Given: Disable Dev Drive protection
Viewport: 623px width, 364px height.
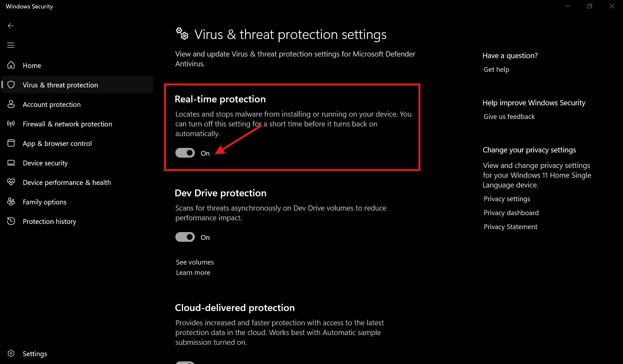Looking at the screenshot, I should (x=185, y=237).
